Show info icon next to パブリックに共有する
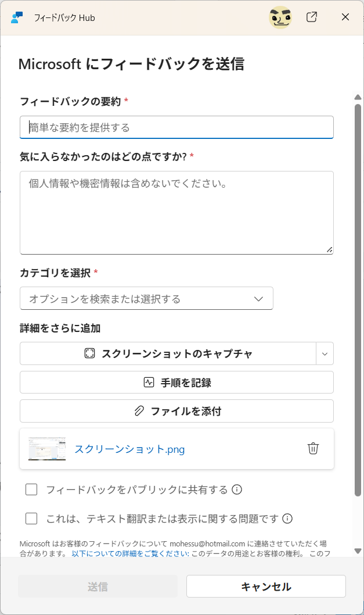Image resolution: width=364 pixels, height=615 pixels. point(237,489)
